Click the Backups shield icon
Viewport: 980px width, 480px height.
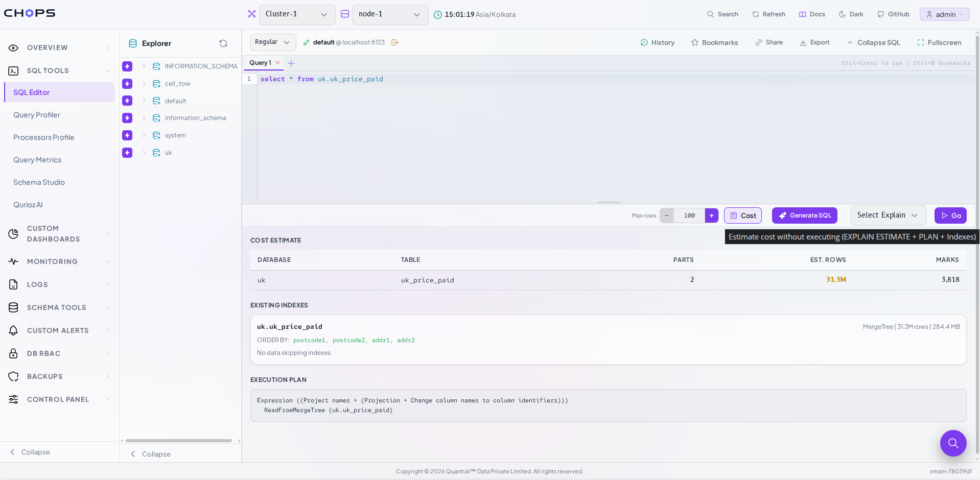coord(13,376)
